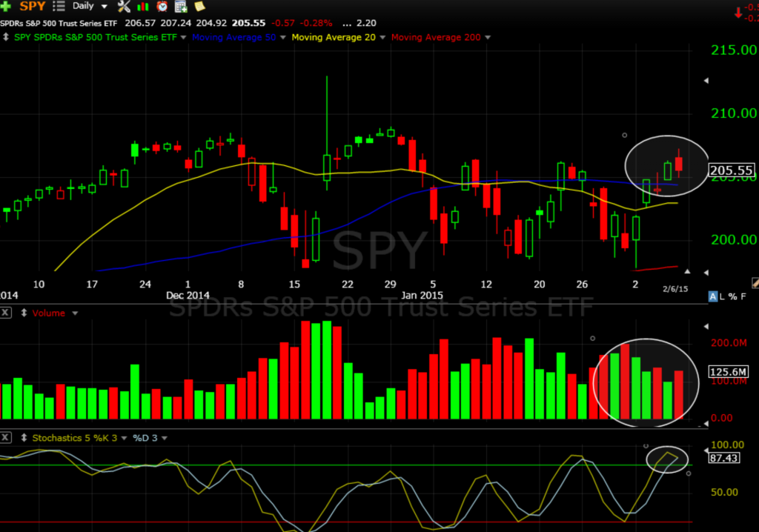759x532 pixels.
Task: Close the Stochastics indicator panel
Action: pyautogui.click(x=5, y=438)
